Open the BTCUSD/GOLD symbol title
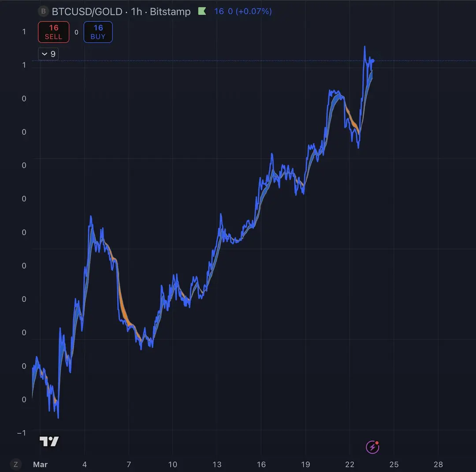Screen dimensions: 476x472 click(x=87, y=11)
